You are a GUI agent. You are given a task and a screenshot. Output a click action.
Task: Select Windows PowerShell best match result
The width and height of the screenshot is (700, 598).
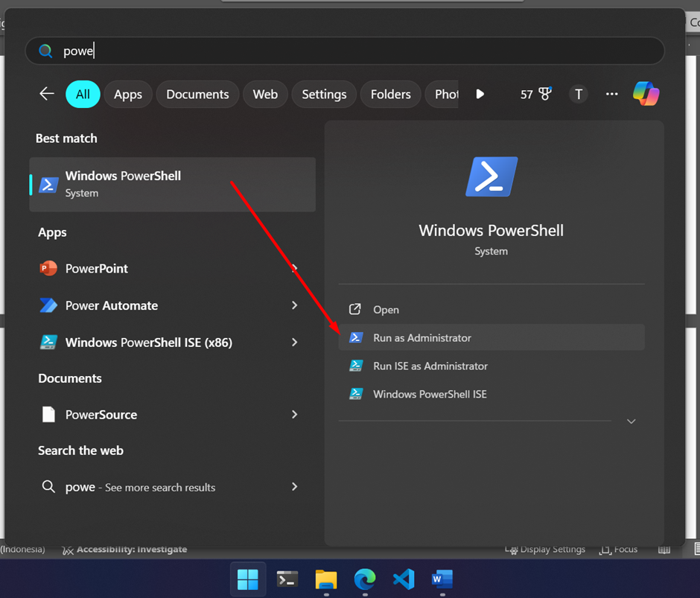click(172, 185)
